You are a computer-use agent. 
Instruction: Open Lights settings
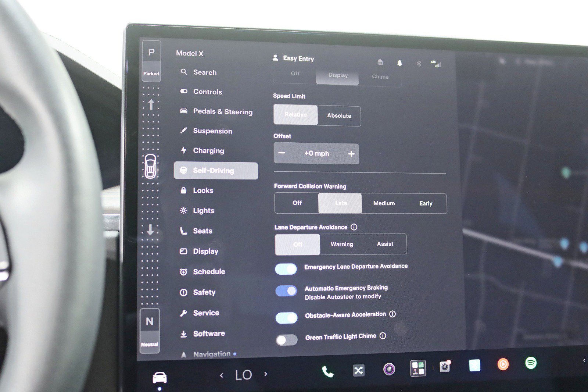click(x=197, y=211)
